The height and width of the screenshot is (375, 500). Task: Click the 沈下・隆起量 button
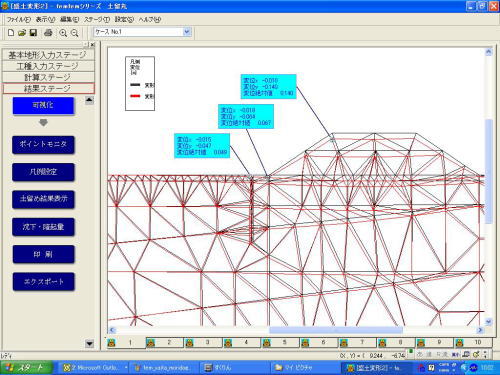(x=43, y=227)
